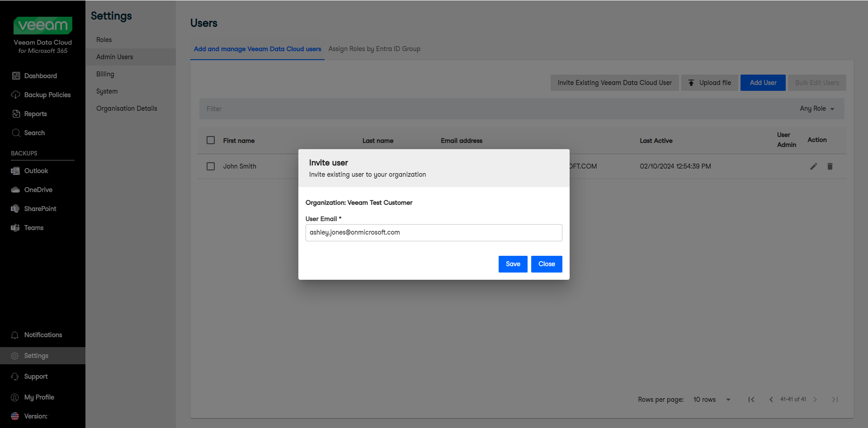Edit John Smith with pencil icon
Screen dimensions: 868x428
[x=814, y=166]
